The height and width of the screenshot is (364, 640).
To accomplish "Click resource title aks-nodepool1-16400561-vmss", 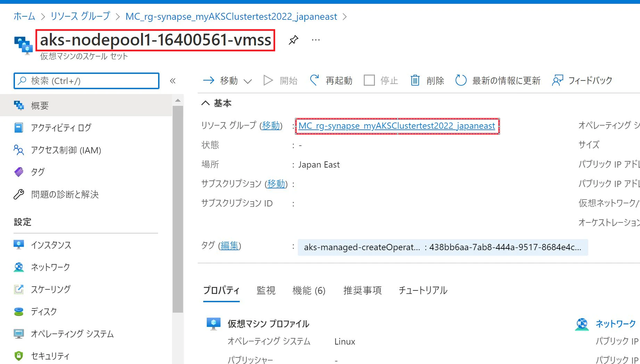I will [155, 40].
